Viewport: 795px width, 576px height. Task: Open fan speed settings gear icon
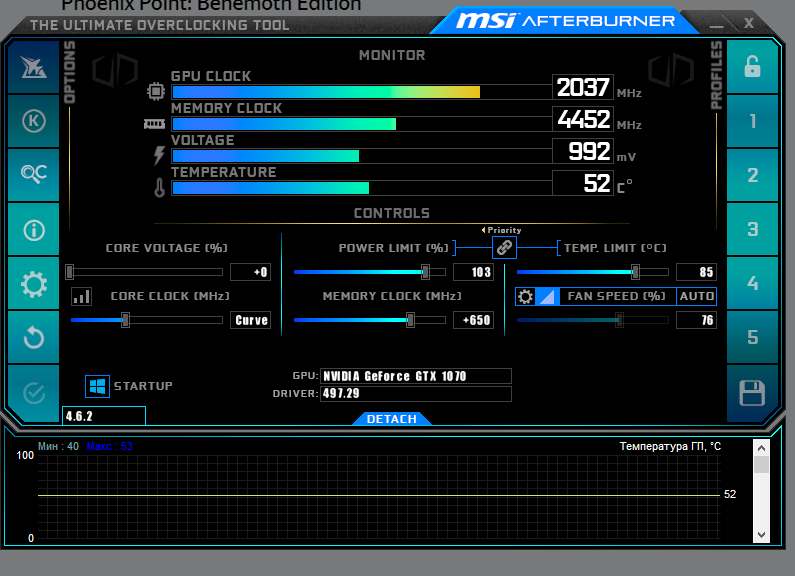pyautogui.click(x=525, y=296)
